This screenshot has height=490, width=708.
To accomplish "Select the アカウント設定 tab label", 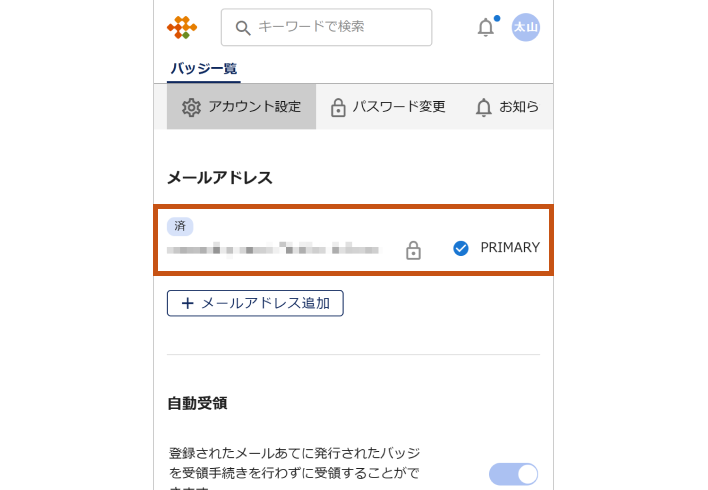I will [x=254, y=107].
